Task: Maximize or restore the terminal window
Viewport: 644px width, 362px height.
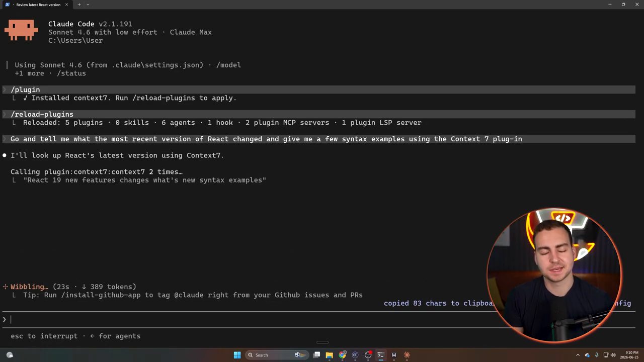Action: pos(623,5)
